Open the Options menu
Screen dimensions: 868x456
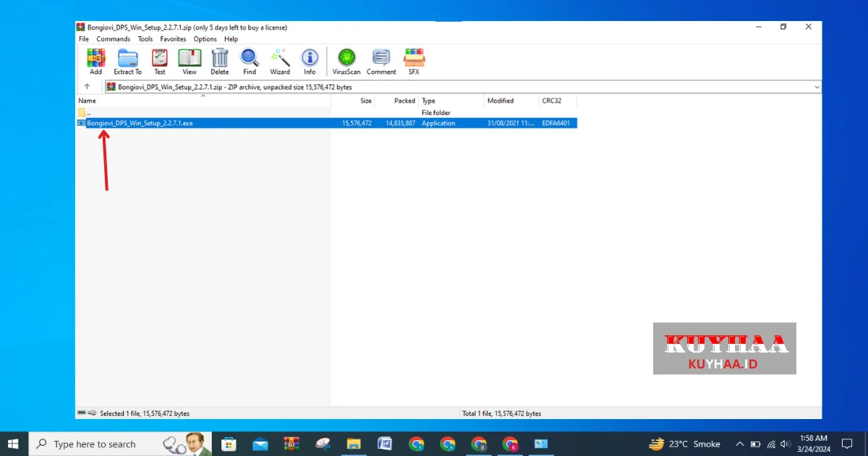tap(205, 39)
